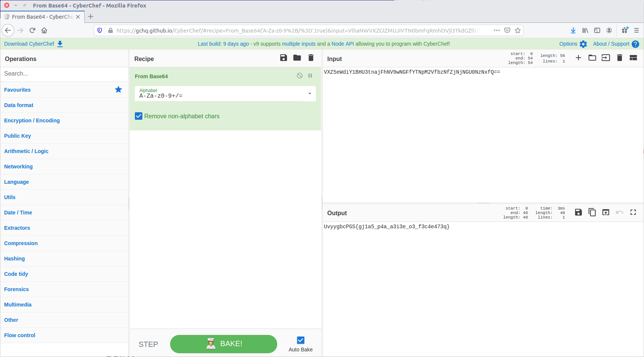Maximise the output pane
644x357 pixels.
[633, 212]
